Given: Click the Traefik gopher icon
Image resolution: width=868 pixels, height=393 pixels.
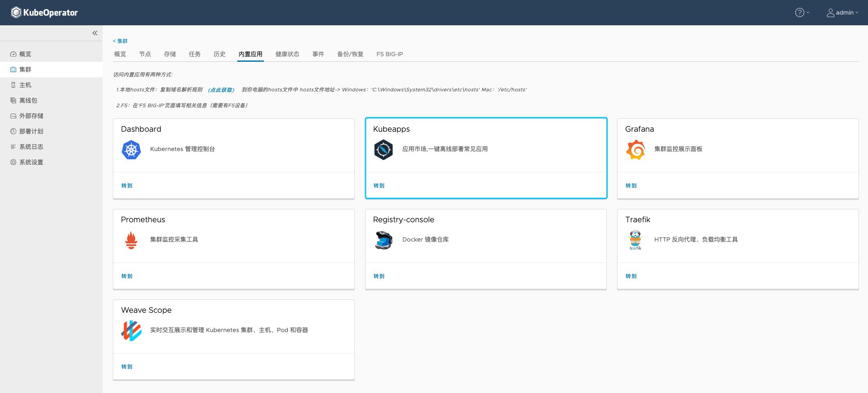Looking at the screenshot, I should click(635, 240).
